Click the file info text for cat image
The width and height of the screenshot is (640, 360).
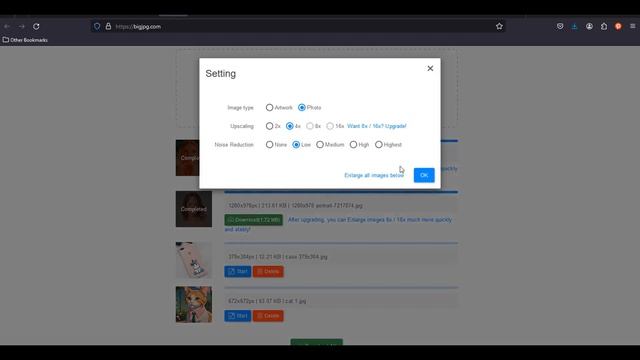[x=267, y=301]
